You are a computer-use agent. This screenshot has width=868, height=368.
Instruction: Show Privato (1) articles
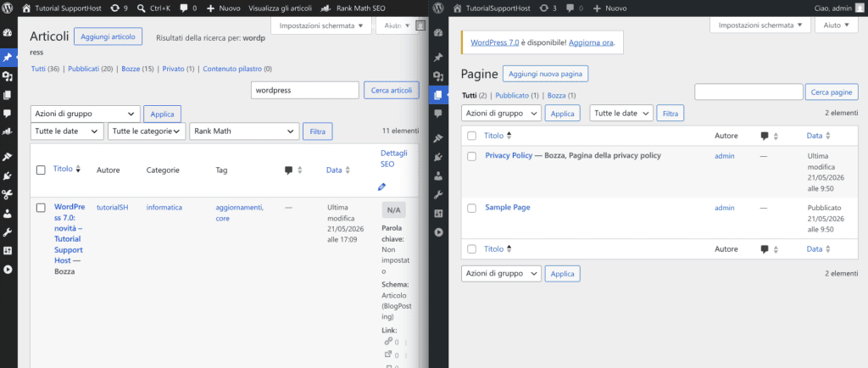pos(178,70)
